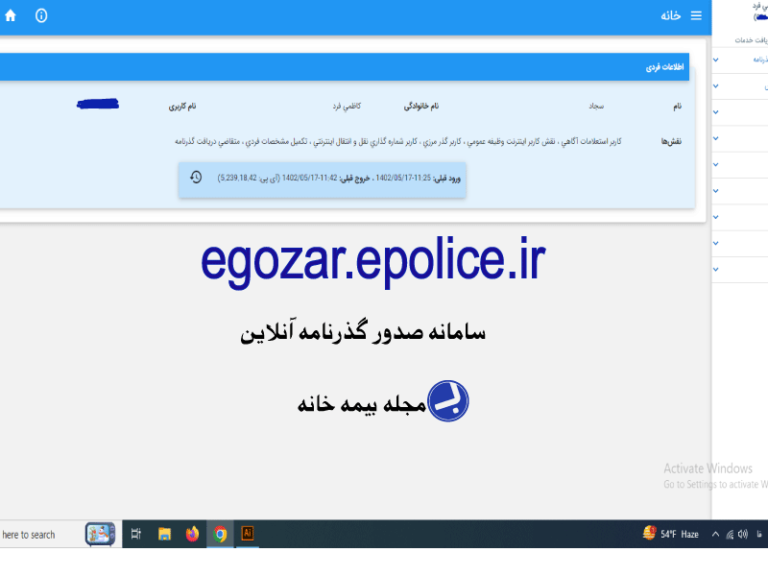Click the نام کاربری field label
Image resolution: width=768 pixels, height=576 pixels.
pyautogui.click(x=182, y=106)
